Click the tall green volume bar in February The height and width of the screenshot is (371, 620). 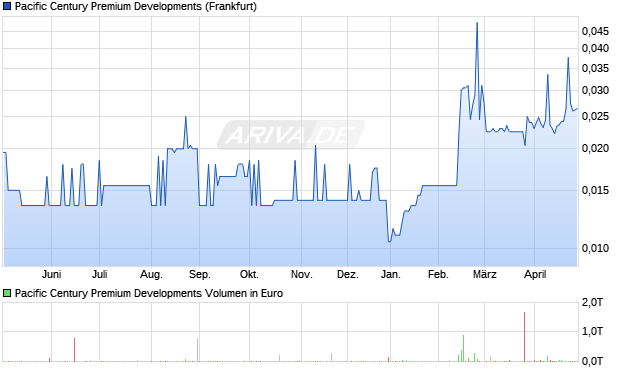[463, 348]
